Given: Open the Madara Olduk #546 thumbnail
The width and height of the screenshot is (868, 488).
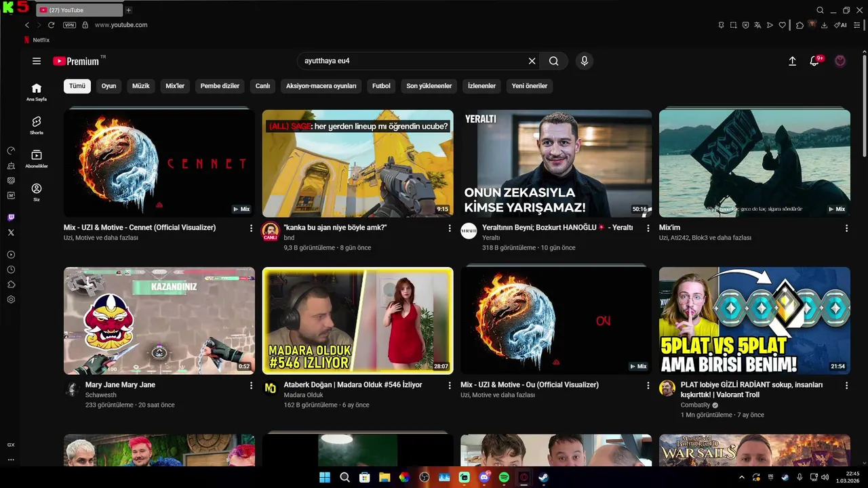Looking at the screenshot, I should tap(357, 321).
